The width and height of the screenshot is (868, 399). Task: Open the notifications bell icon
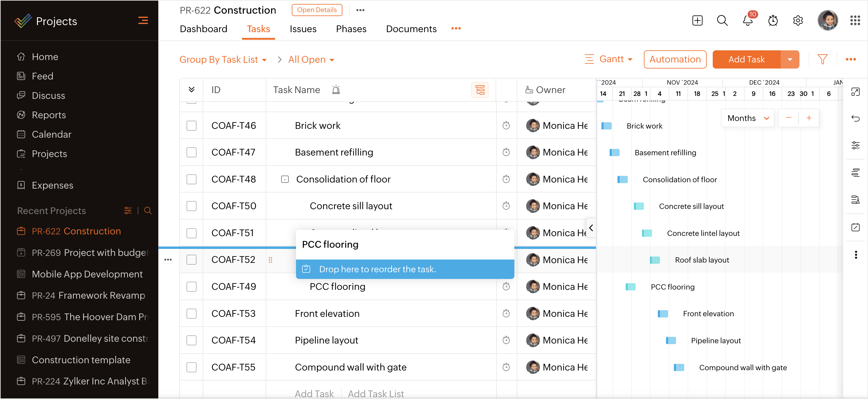[747, 21]
